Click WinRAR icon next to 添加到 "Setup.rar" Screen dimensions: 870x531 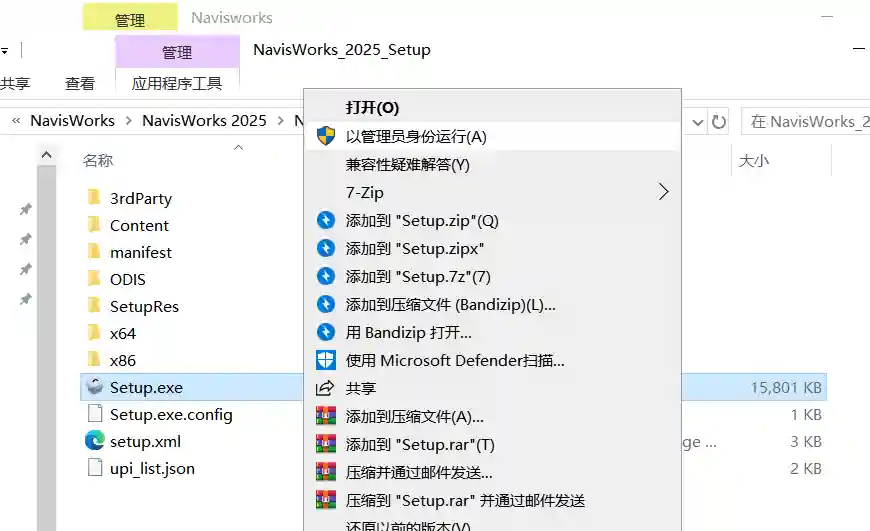click(325, 444)
